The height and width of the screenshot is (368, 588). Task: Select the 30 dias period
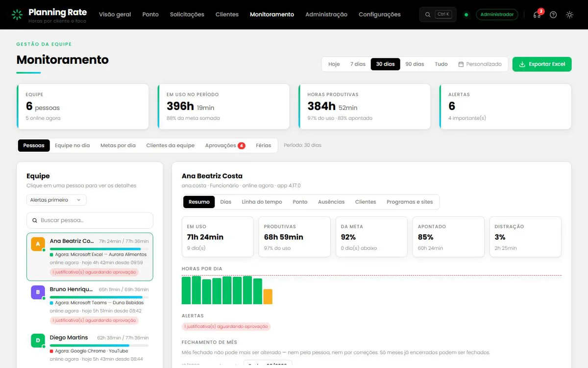(x=385, y=64)
